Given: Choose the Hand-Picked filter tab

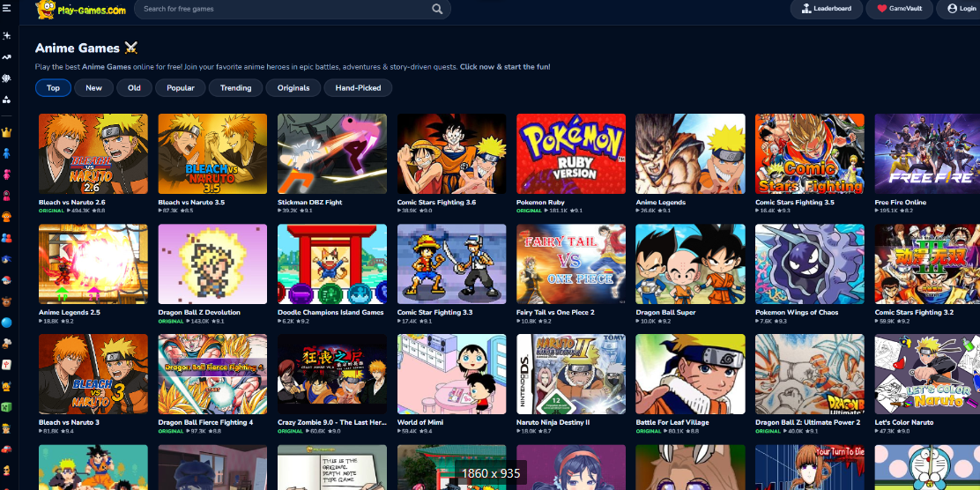Looking at the screenshot, I should click(358, 88).
